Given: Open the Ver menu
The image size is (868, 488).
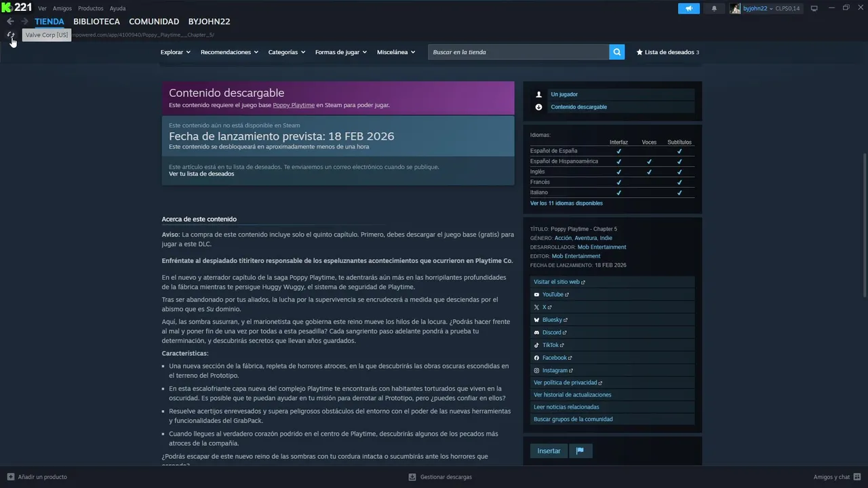Looking at the screenshot, I should tap(42, 9).
